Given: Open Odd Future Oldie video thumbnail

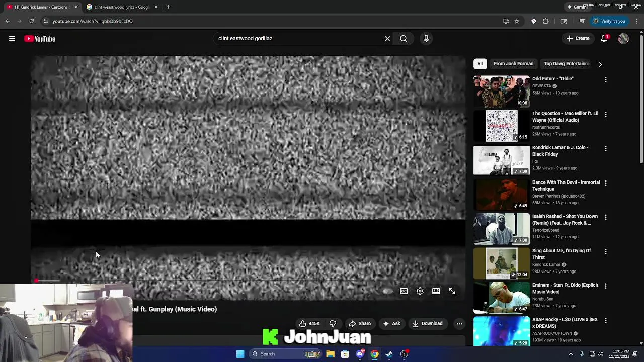Looking at the screenshot, I should (502, 92).
